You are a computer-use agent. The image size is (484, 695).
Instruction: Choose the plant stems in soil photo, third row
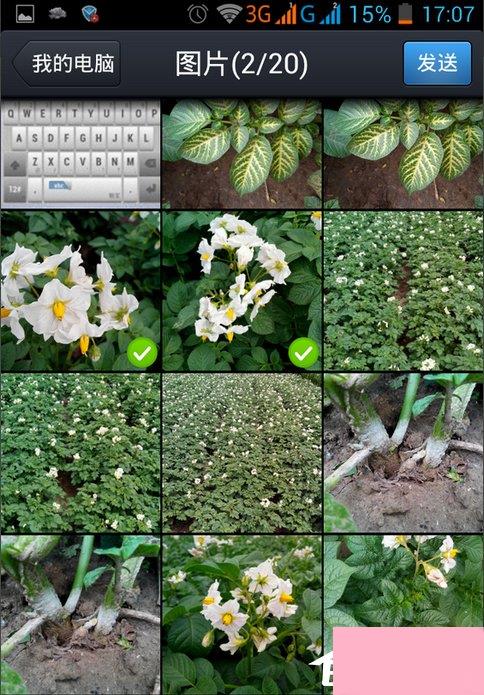[x=404, y=453]
